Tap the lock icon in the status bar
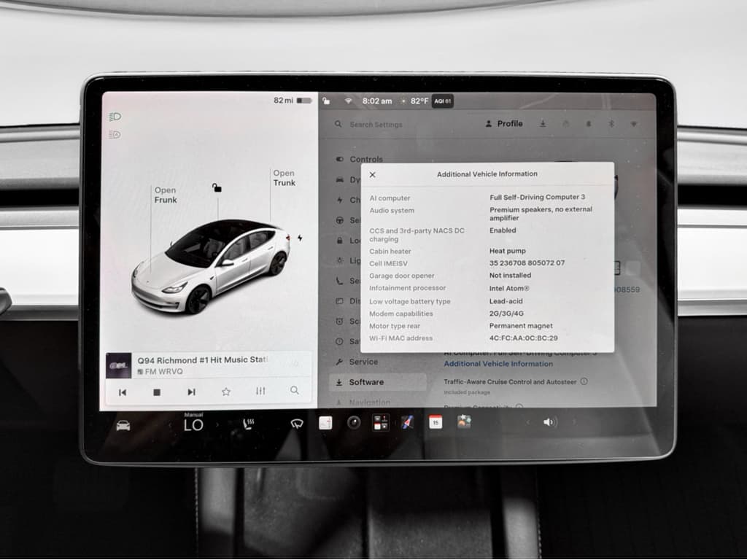 pos(326,101)
